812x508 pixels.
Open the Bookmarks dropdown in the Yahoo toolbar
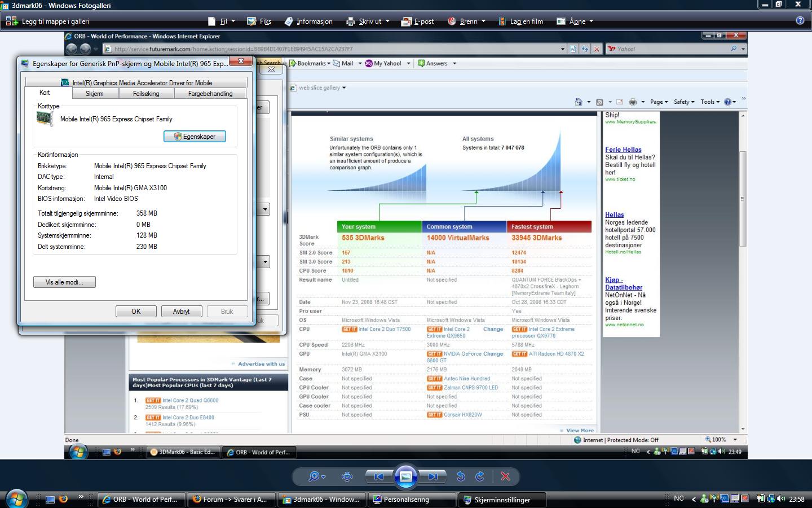coord(310,63)
